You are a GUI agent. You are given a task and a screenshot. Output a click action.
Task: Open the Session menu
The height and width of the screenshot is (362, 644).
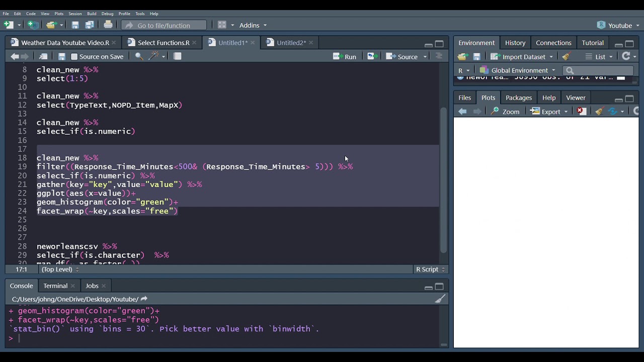75,14
